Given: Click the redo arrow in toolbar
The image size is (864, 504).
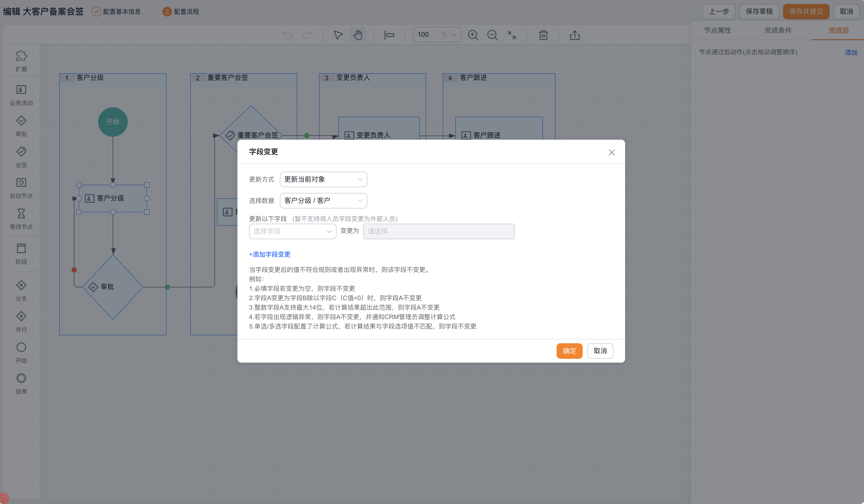Looking at the screenshot, I should (x=307, y=35).
